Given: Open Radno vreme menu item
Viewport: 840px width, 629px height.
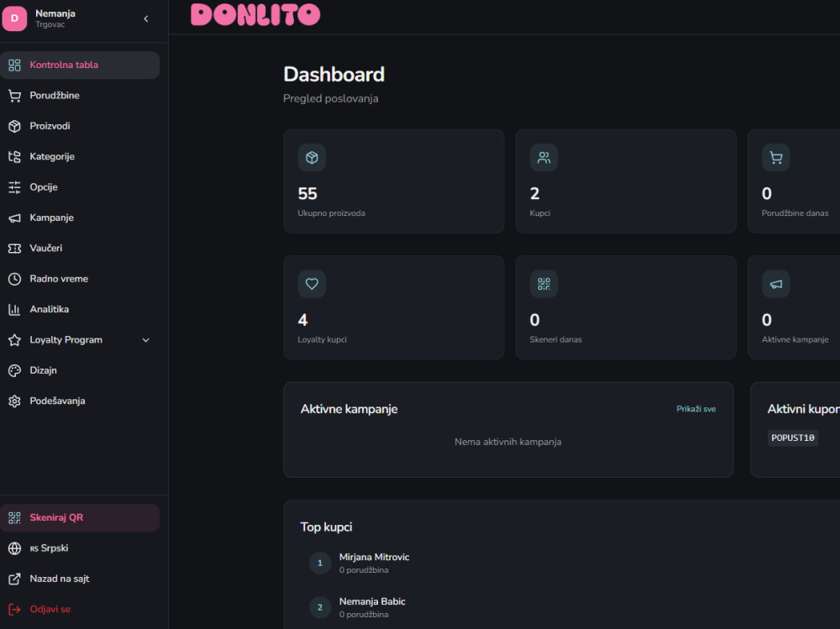Looking at the screenshot, I should tap(80, 279).
